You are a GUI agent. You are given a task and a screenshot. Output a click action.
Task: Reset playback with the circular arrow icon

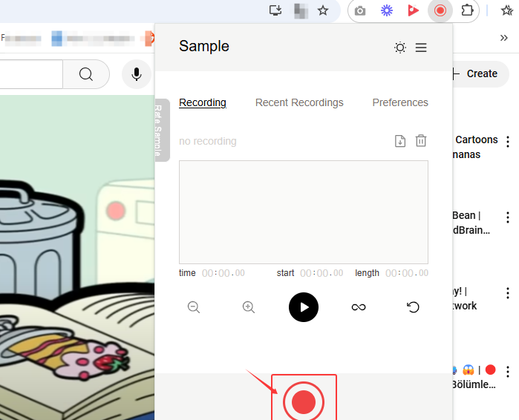[413, 307]
